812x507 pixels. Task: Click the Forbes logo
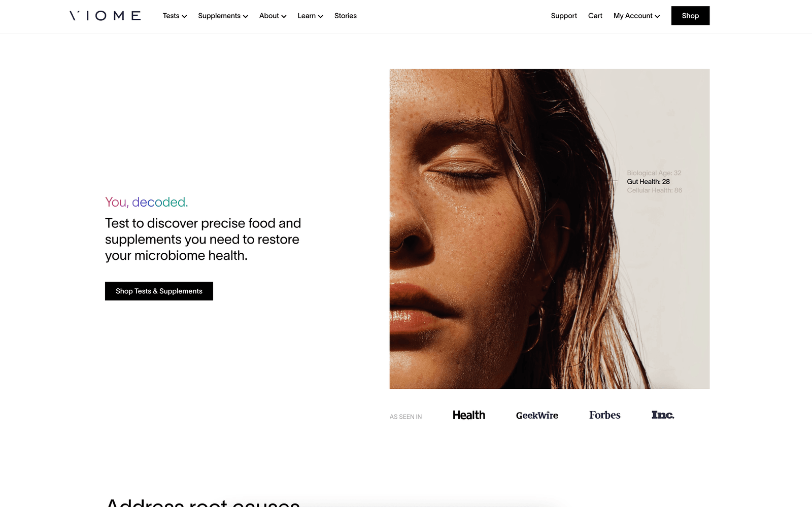tap(604, 415)
